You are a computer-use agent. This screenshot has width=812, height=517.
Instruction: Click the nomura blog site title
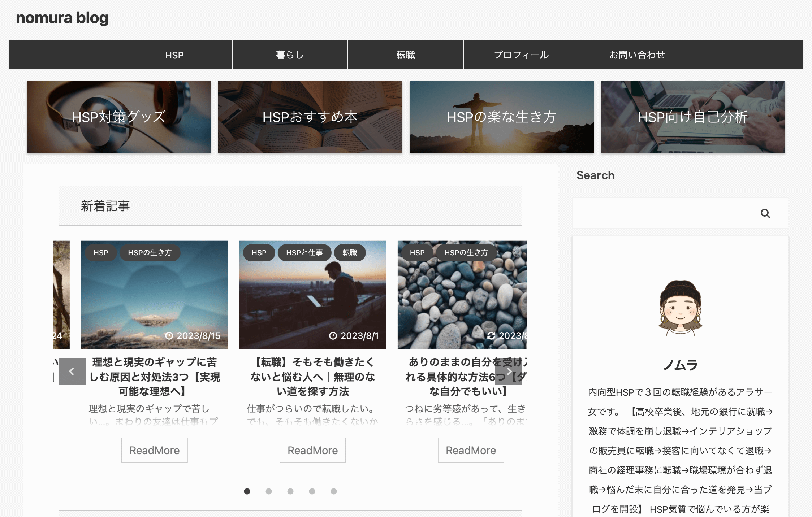pos(62,18)
